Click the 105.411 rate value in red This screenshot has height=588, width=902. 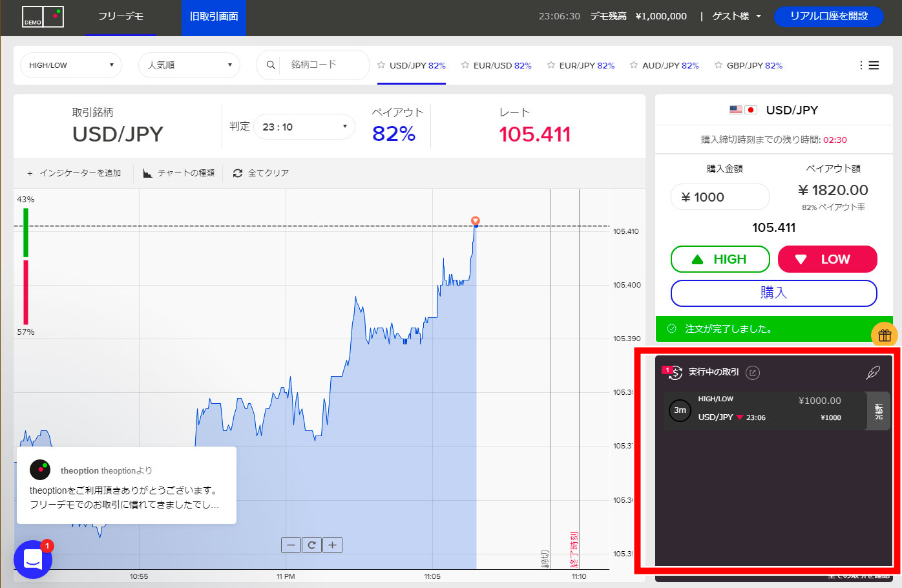click(534, 134)
